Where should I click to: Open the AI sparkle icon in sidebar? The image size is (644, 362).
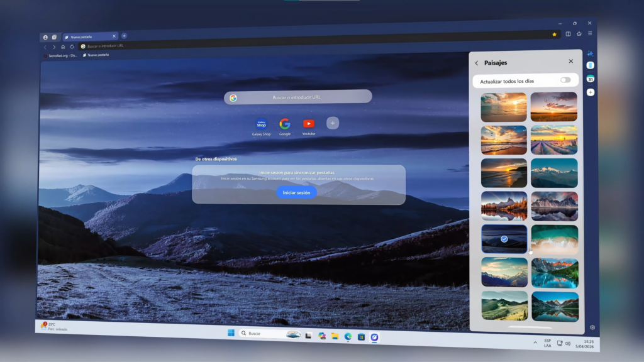coord(591,53)
